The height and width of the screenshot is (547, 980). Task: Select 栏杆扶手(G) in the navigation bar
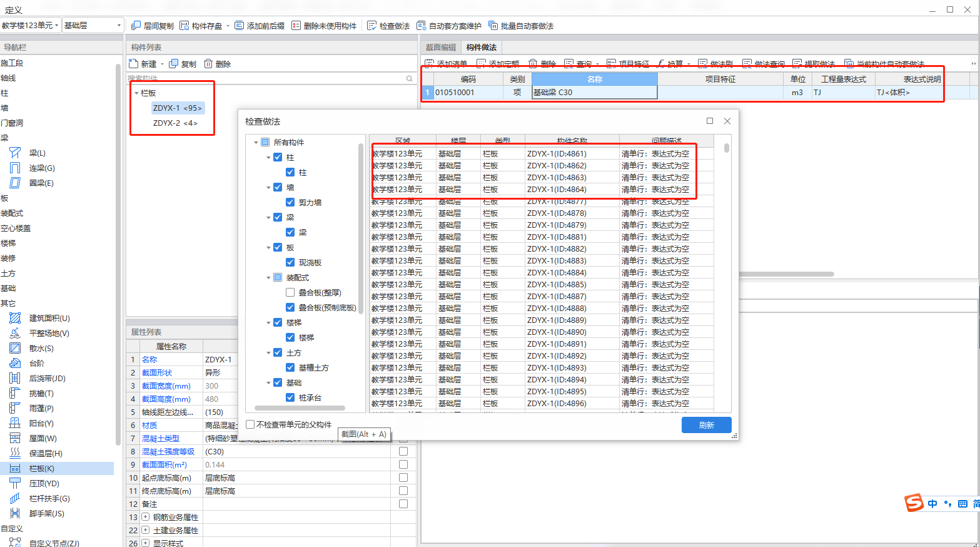coord(49,498)
